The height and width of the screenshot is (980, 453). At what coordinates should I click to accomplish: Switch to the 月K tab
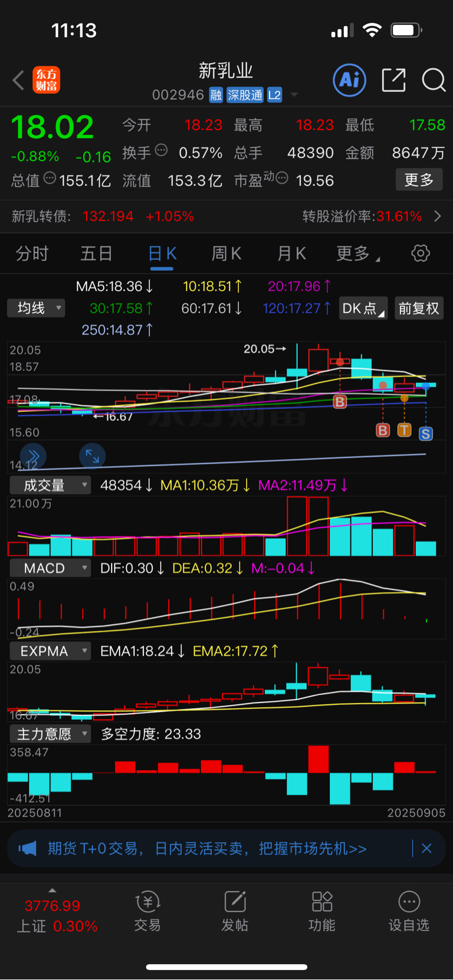click(291, 254)
